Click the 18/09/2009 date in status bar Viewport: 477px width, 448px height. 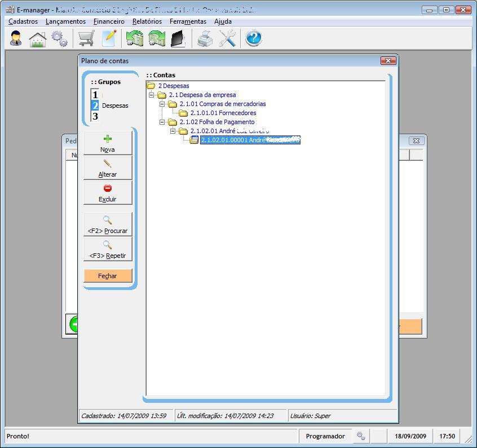pos(410,436)
